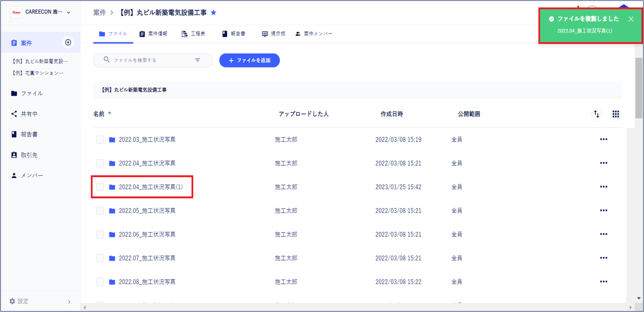Open folder 2022.07_施工状況写真
644x312 pixels.
point(147,258)
